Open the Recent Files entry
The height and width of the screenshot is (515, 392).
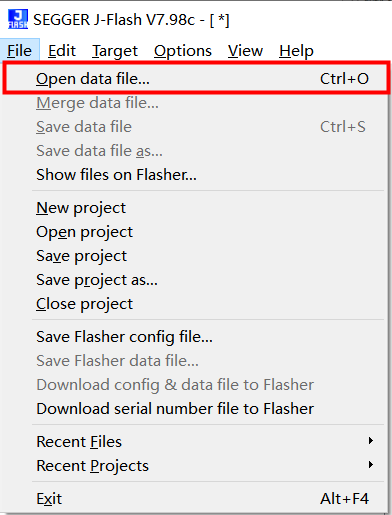point(196,442)
